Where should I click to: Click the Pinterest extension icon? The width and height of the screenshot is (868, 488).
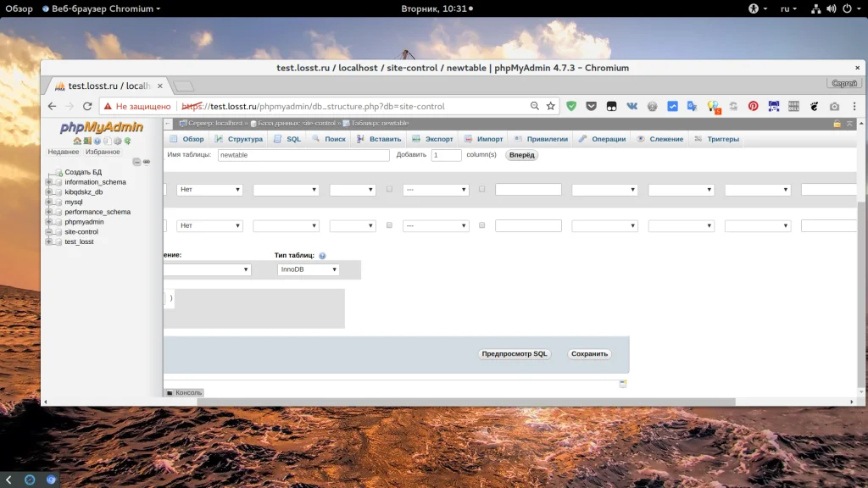click(x=752, y=107)
